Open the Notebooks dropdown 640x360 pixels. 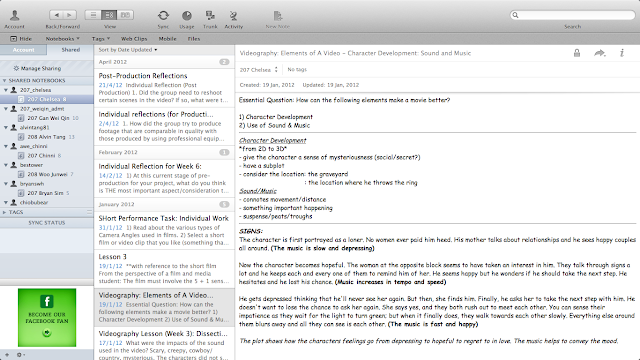click(x=62, y=39)
